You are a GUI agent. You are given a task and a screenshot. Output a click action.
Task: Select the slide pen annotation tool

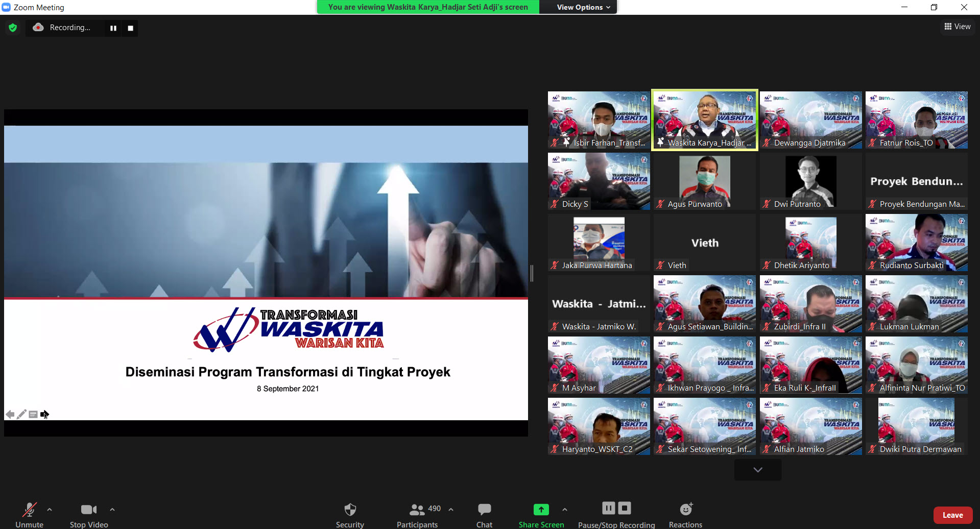21,414
